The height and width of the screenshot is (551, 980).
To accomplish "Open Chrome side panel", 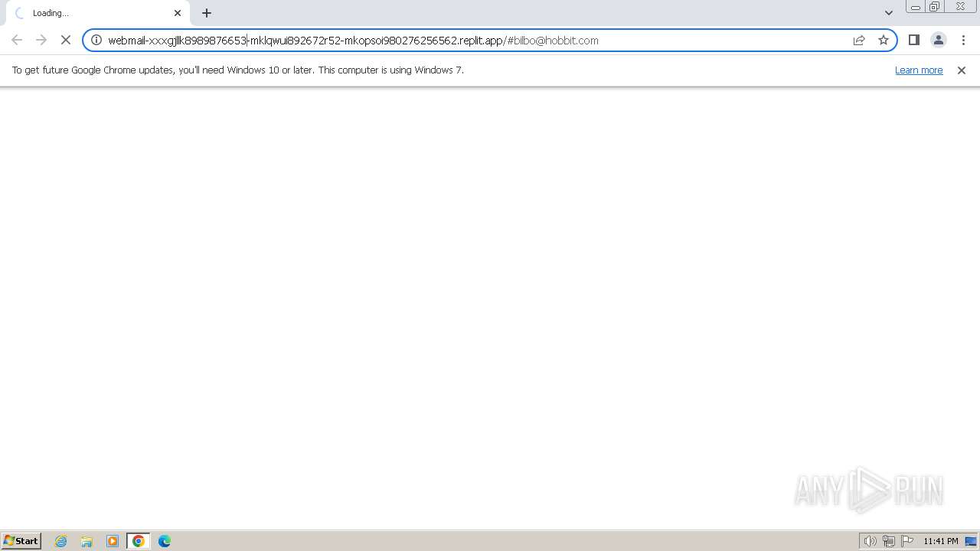I will (914, 40).
